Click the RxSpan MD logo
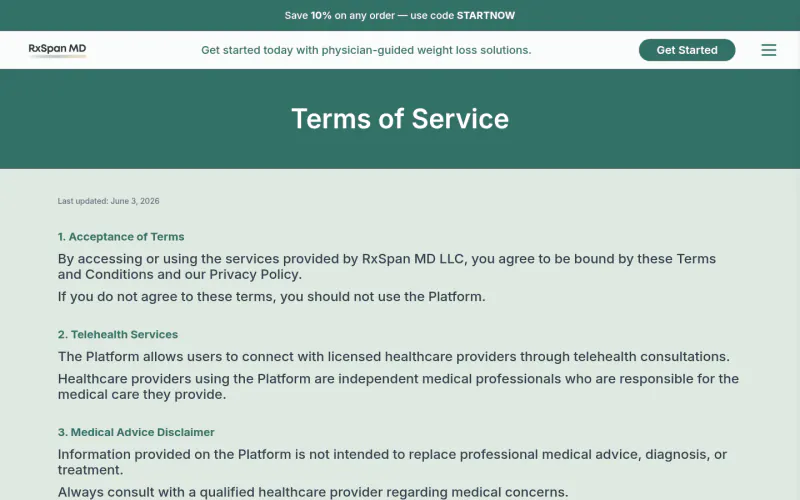800x500 pixels. tap(57, 50)
